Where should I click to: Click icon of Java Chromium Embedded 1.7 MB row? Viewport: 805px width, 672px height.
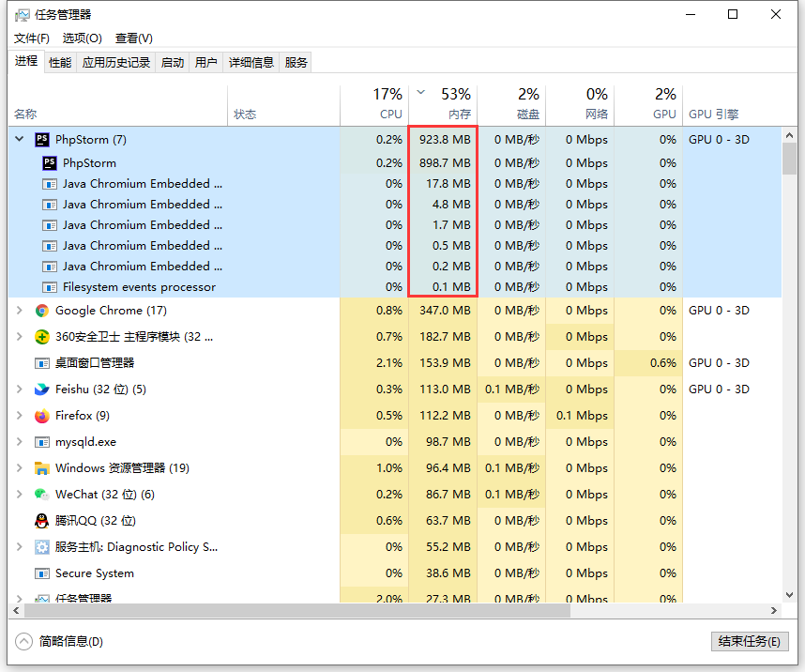50,225
